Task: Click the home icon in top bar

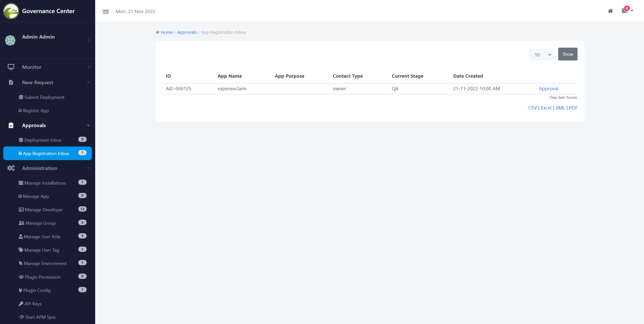Action: coord(610,11)
